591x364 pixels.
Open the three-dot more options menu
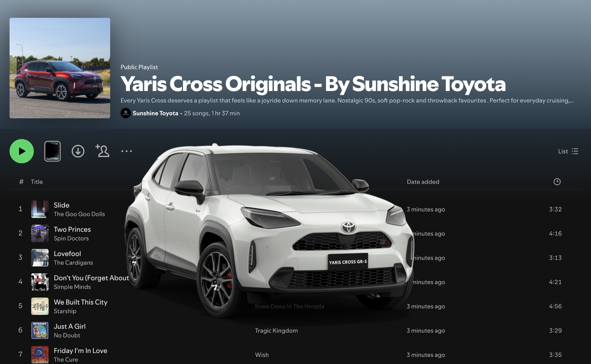point(127,151)
